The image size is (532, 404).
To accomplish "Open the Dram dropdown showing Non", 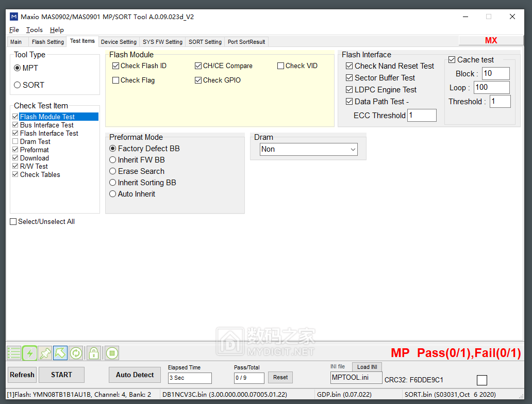I will point(309,150).
